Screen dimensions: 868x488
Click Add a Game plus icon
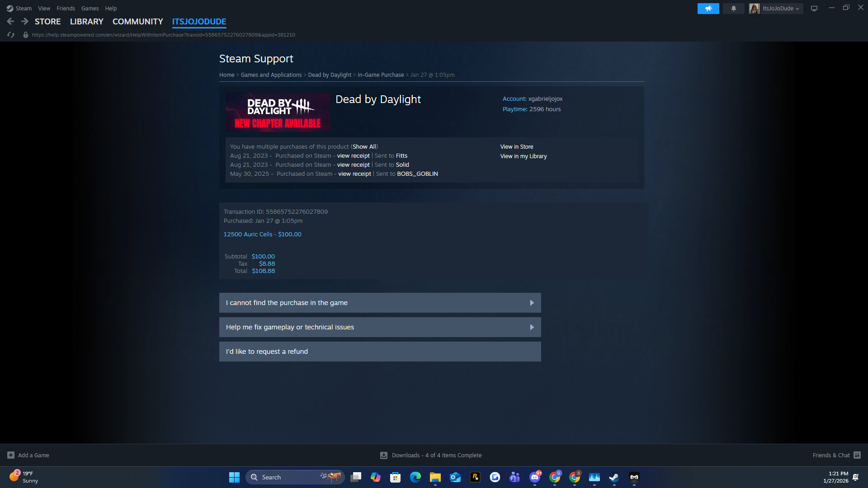[11, 455]
